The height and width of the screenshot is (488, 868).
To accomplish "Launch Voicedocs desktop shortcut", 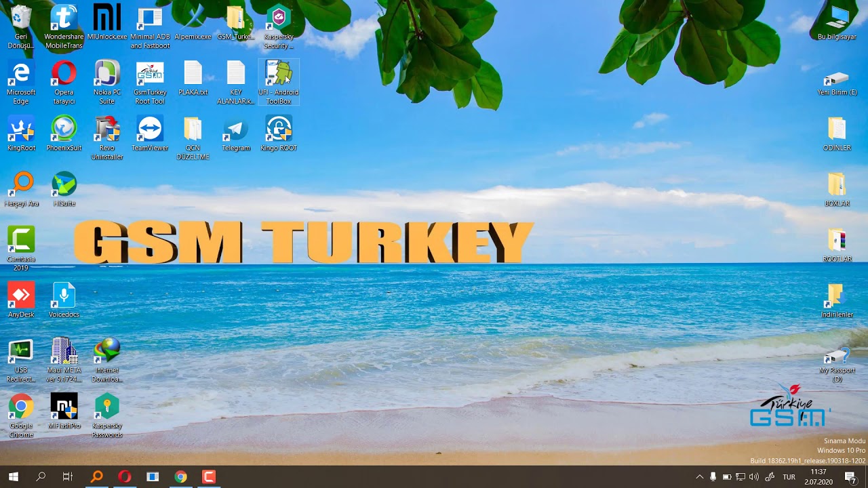I will [64, 301].
